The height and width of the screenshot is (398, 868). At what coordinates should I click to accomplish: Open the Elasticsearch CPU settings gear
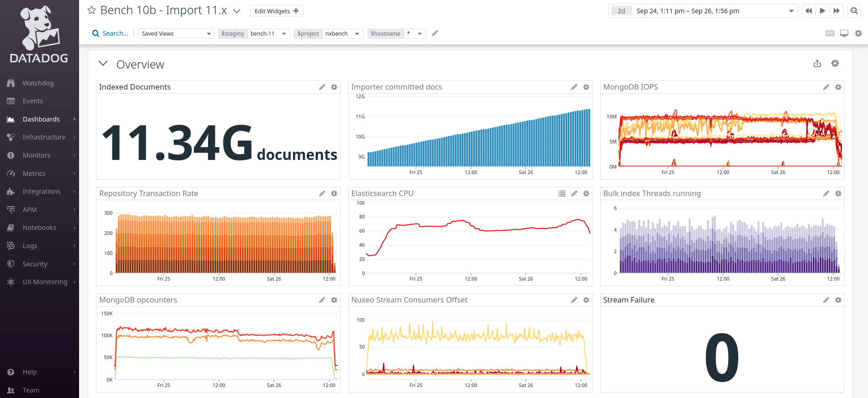(x=586, y=193)
